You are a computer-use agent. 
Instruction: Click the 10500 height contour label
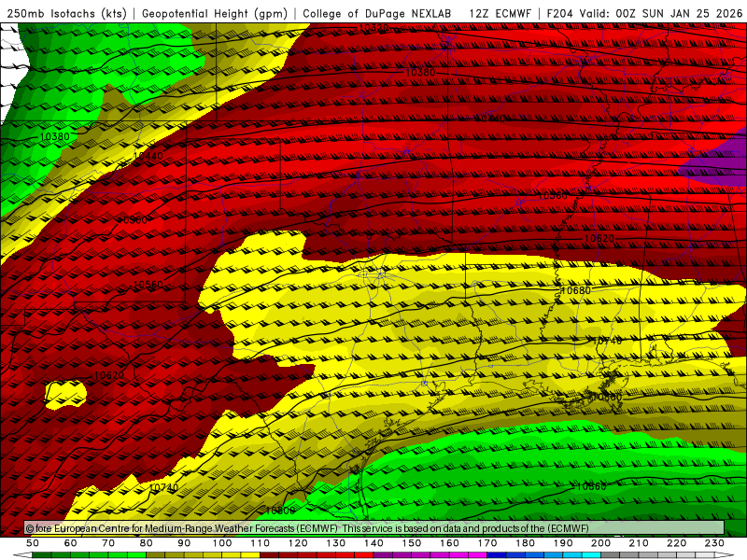tap(133, 220)
